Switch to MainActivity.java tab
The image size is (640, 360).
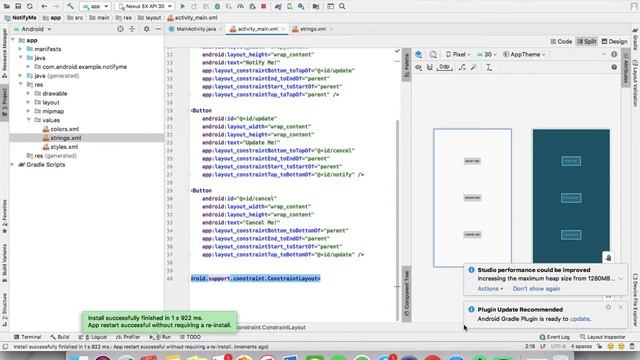[196, 29]
